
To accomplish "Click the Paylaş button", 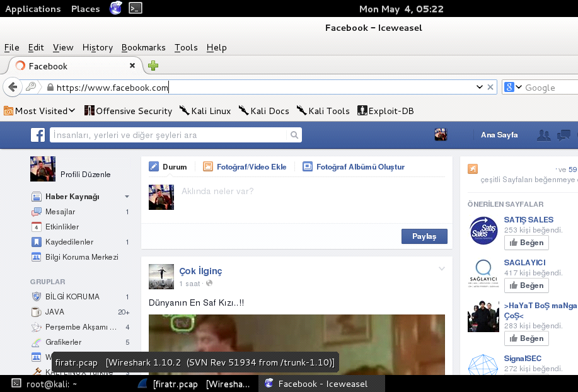I will (424, 236).
